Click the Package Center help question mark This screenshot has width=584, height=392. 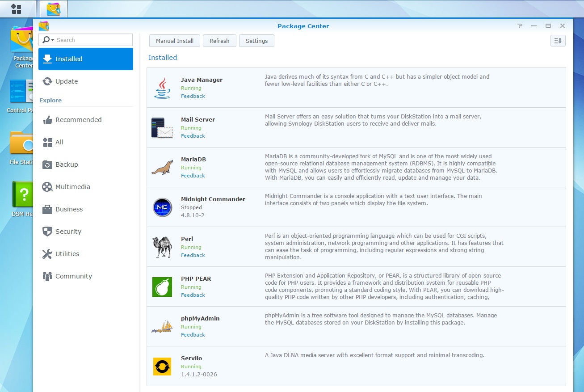click(x=520, y=26)
